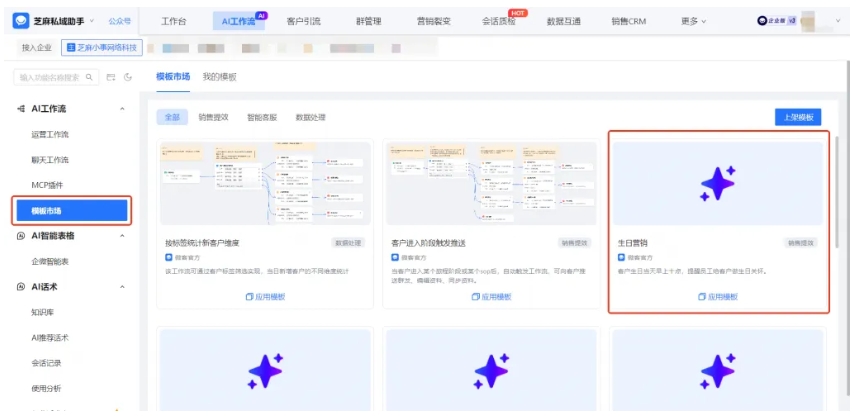This screenshot has width=859, height=417.
Task: Open 按标签统计新客户维度 template thumbnail
Action: tap(265, 184)
